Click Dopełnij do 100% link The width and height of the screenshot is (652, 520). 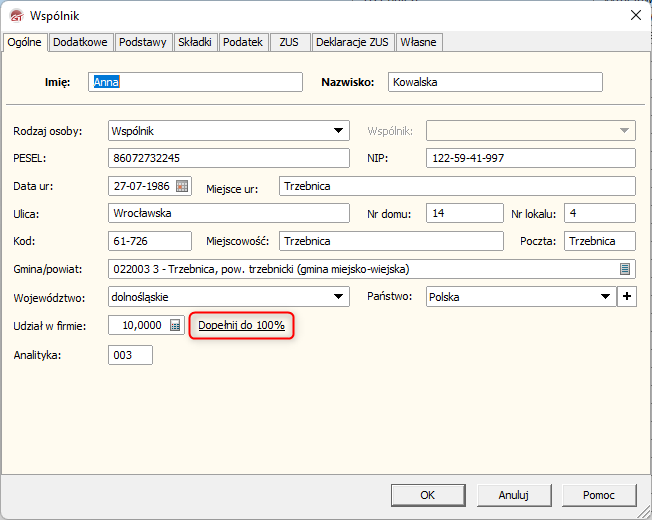242,325
